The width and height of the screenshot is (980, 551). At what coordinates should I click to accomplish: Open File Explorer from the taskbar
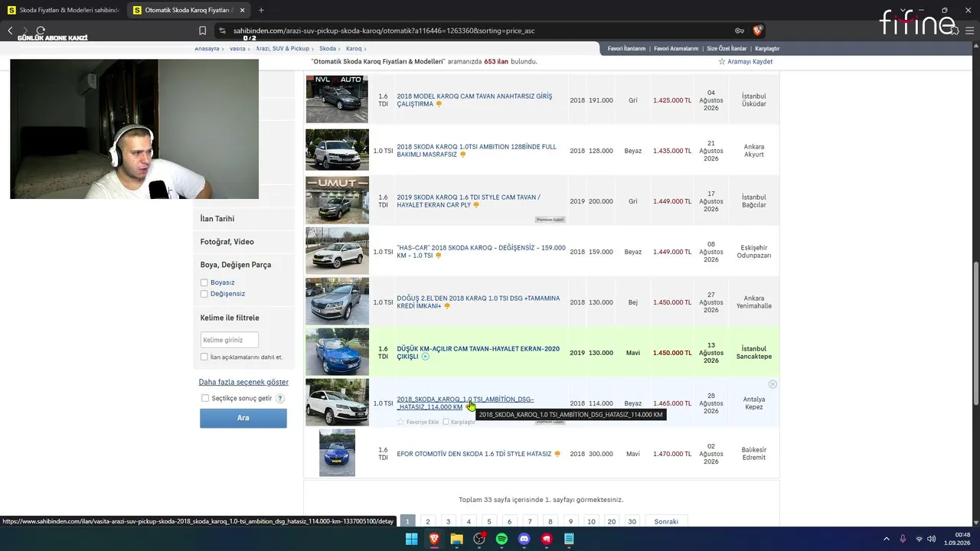point(456,539)
